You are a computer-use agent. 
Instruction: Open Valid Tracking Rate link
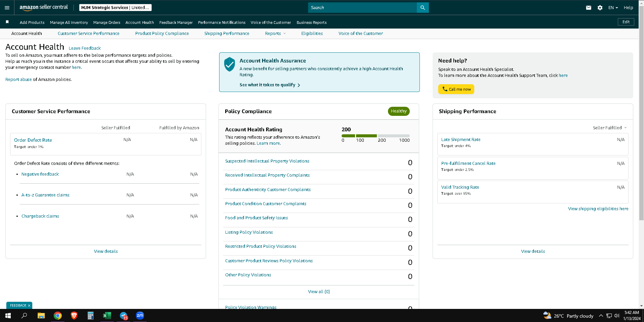(460, 187)
